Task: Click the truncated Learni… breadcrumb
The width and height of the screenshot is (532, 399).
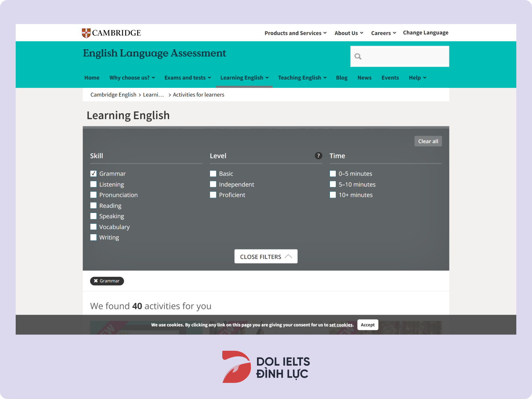Action: pyautogui.click(x=154, y=95)
